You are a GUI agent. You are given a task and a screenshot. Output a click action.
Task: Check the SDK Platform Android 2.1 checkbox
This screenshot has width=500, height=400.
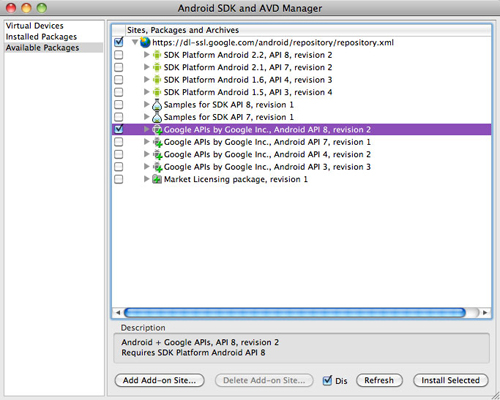[x=119, y=67]
